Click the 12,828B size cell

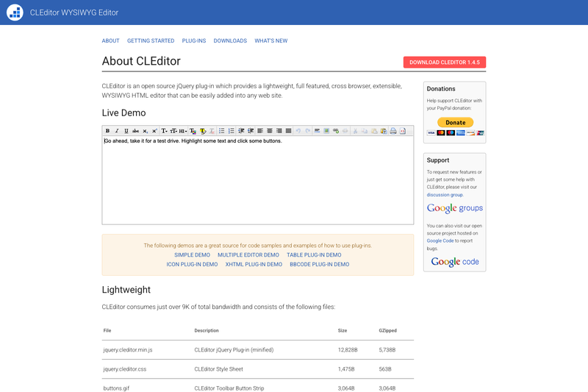(x=348, y=349)
